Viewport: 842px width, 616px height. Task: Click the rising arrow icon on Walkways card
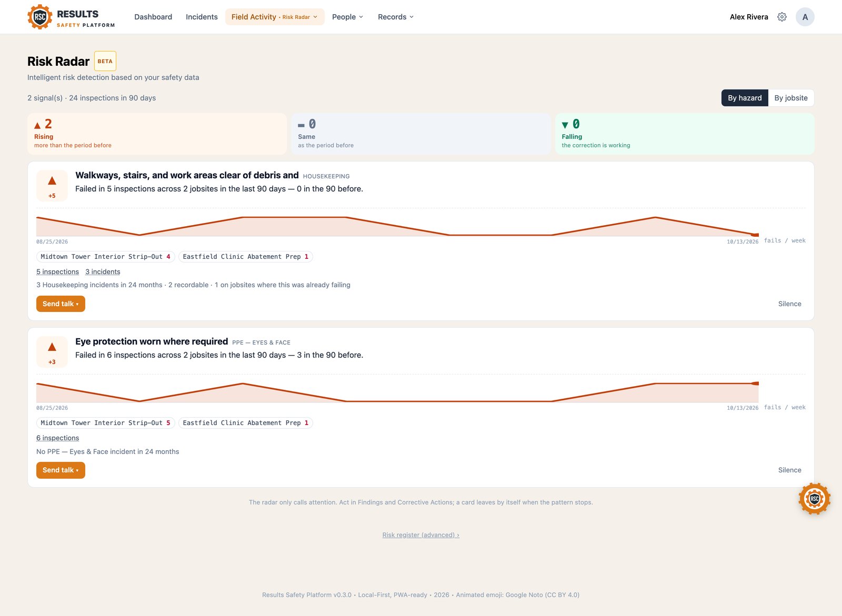52,181
